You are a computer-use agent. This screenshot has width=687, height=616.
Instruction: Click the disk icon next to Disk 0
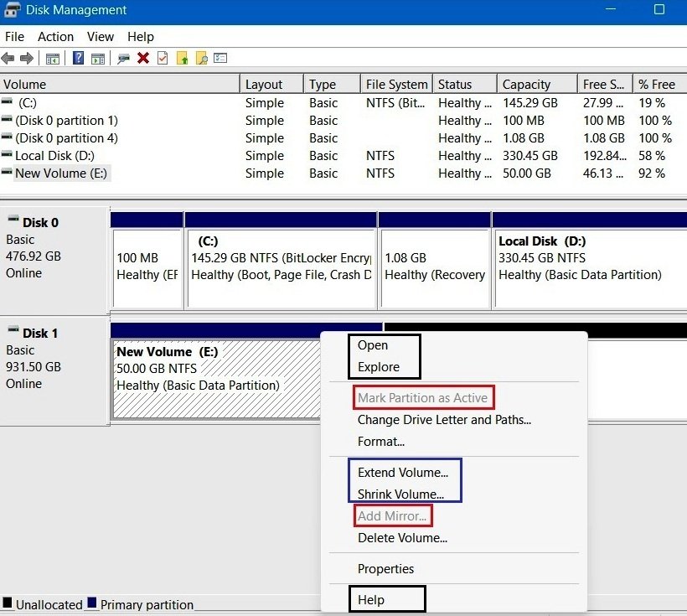[x=13, y=219]
